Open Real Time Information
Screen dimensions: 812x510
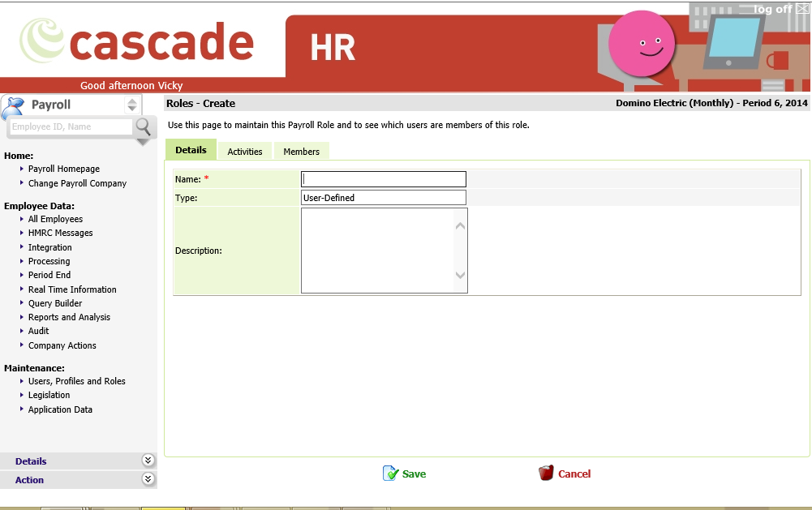(x=72, y=289)
